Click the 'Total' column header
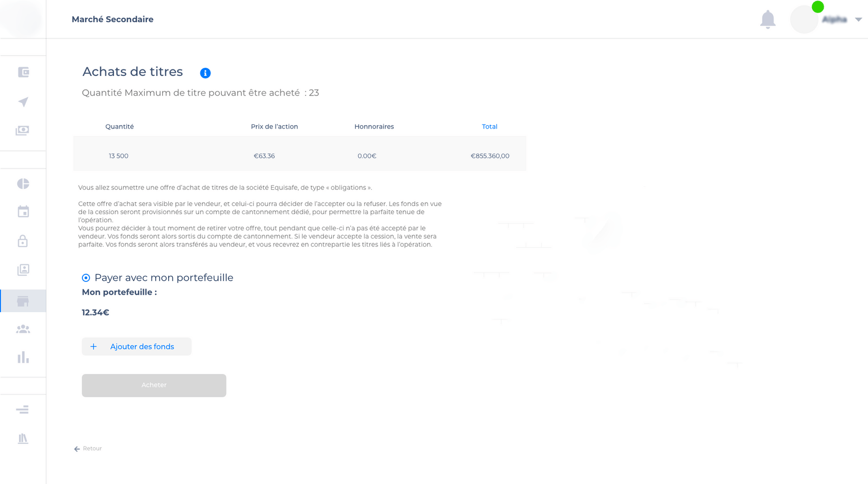Image resolution: width=868 pixels, height=484 pixels. [489, 127]
